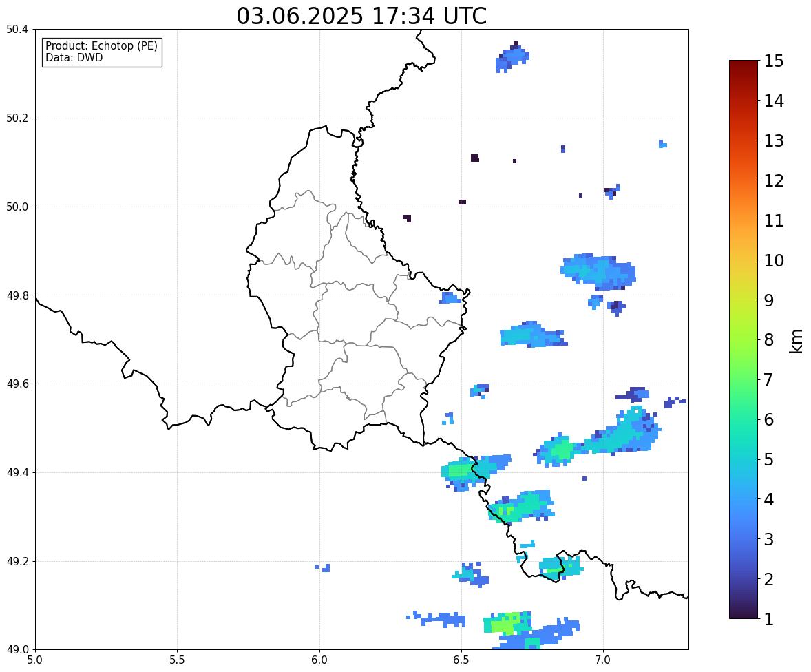The width and height of the screenshot is (811, 672).
Task: Click the colorbar tick label 4
Action: pos(769,499)
